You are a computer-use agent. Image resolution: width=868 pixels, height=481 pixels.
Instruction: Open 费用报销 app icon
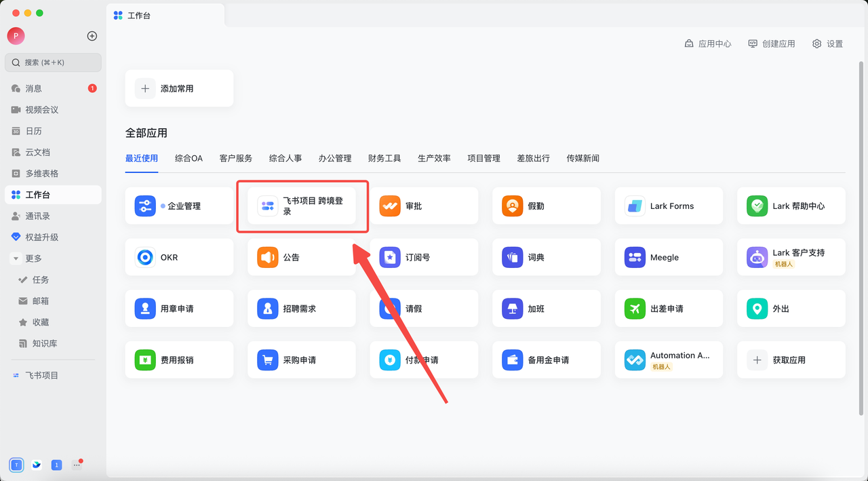coord(145,360)
